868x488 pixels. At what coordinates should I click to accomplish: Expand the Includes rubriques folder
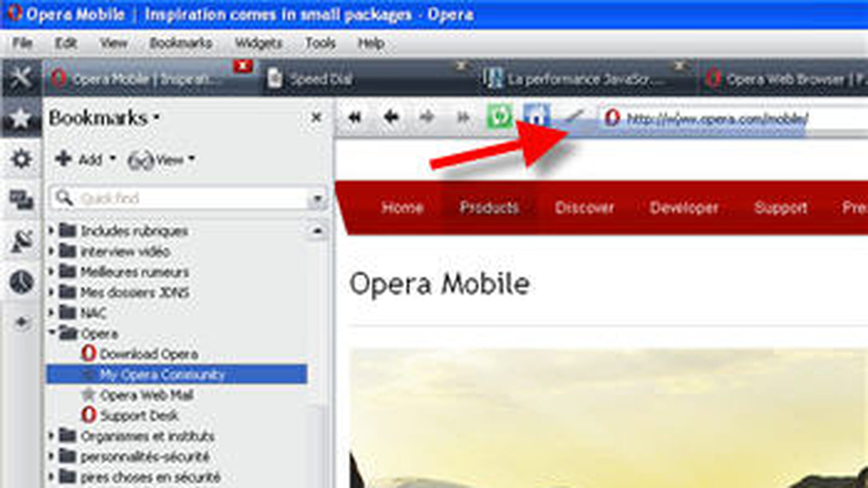(x=52, y=230)
